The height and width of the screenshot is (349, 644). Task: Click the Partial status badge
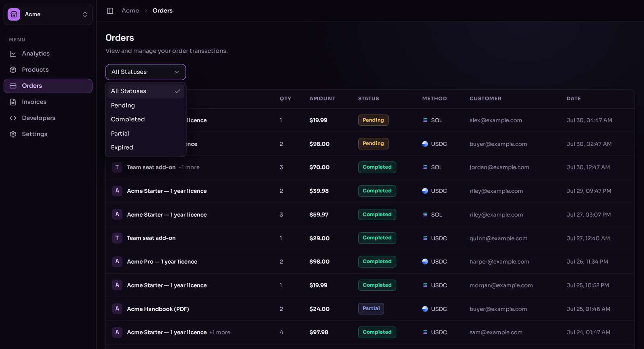click(371, 309)
